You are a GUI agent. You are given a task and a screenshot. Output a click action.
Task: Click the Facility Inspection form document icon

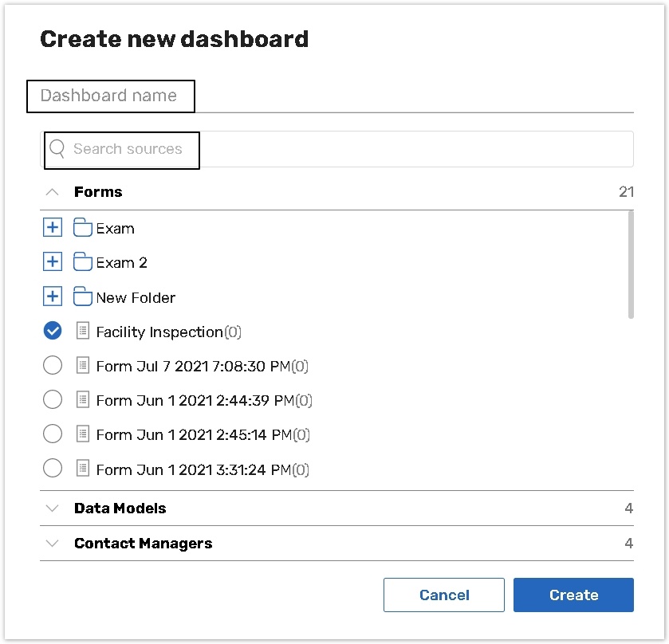pos(82,332)
